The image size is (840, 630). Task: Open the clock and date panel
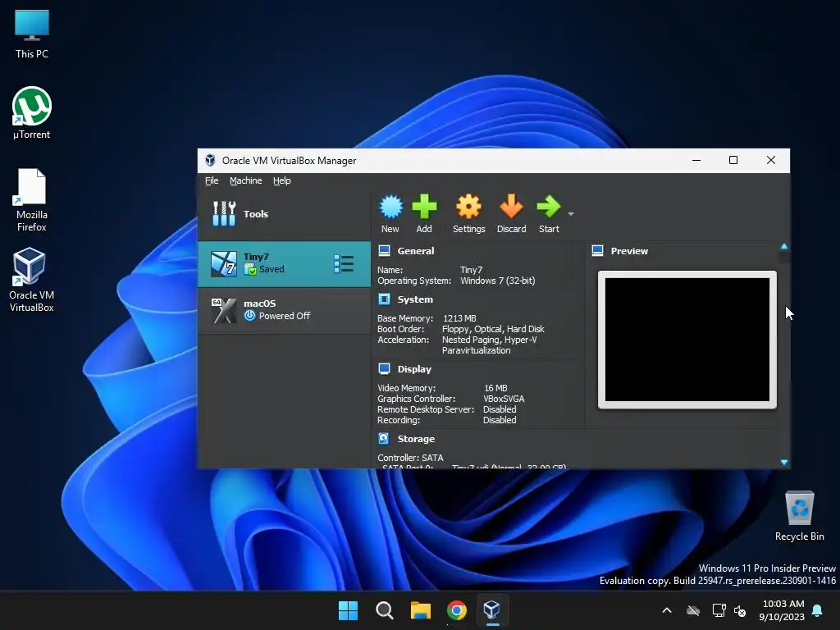click(782, 610)
